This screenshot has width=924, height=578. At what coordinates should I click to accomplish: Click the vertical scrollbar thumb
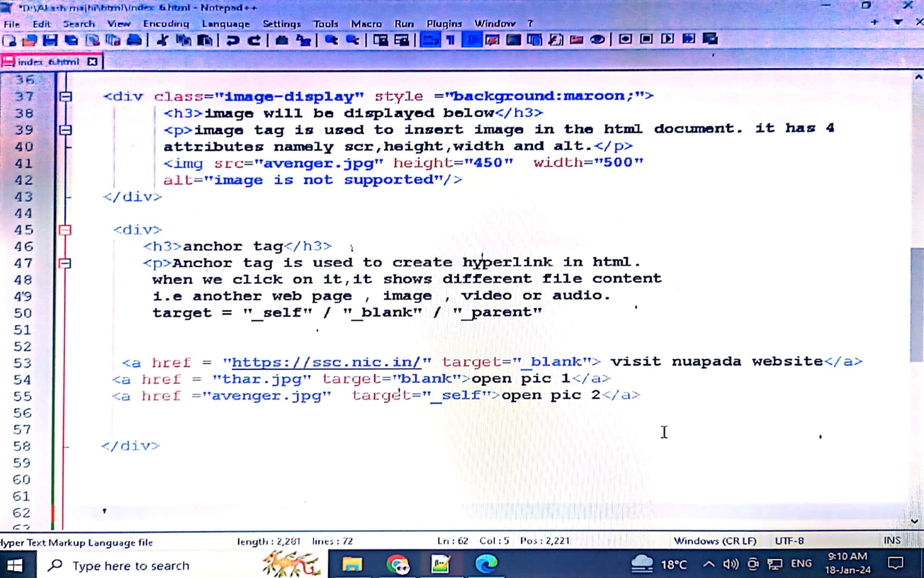(x=916, y=303)
